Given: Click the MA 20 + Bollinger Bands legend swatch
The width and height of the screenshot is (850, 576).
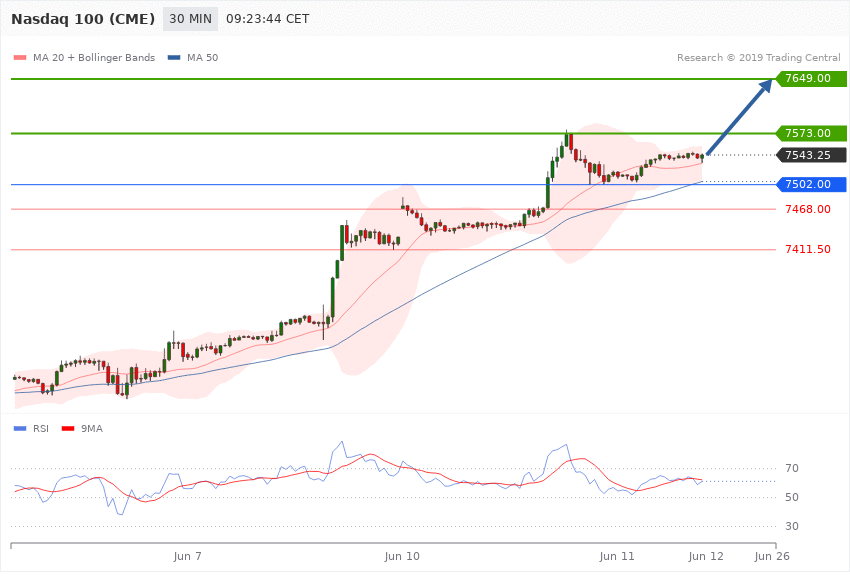Looking at the screenshot, I should click(20, 57).
